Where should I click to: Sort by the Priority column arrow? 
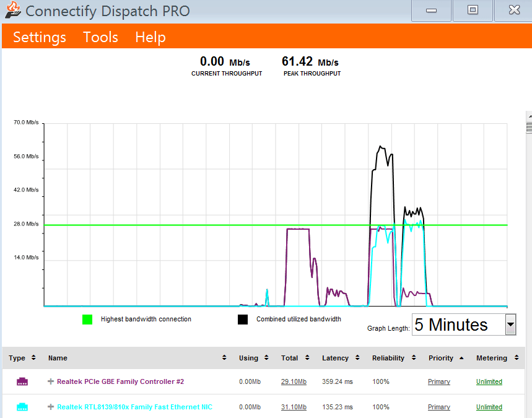[461, 358]
